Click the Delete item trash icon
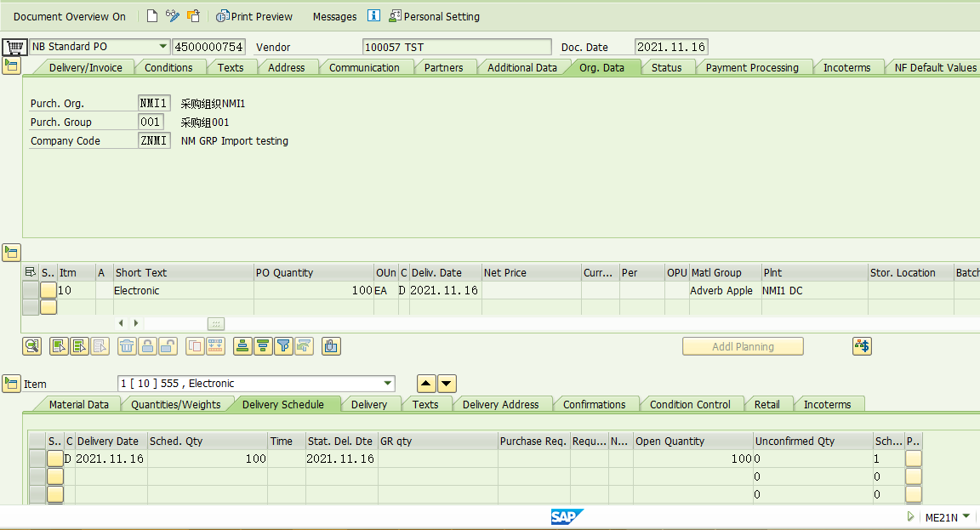The image size is (980, 530). click(127, 346)
